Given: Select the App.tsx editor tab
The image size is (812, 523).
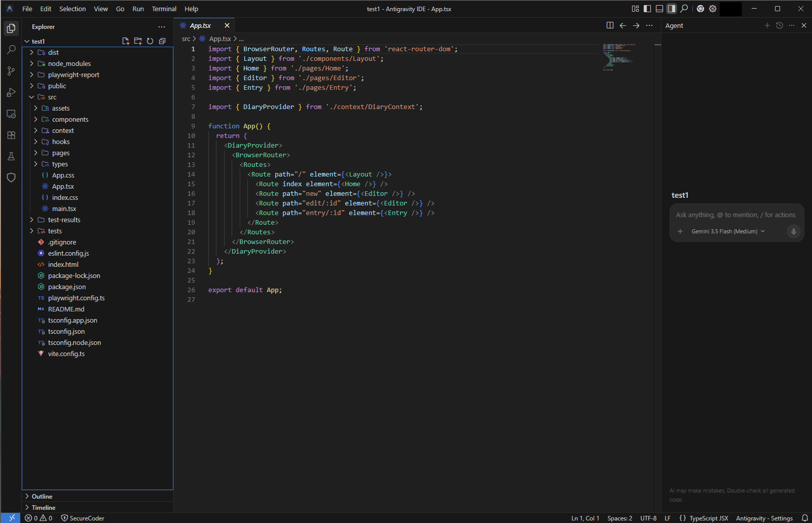Looking at the screenshot, I should coord(200,25).
